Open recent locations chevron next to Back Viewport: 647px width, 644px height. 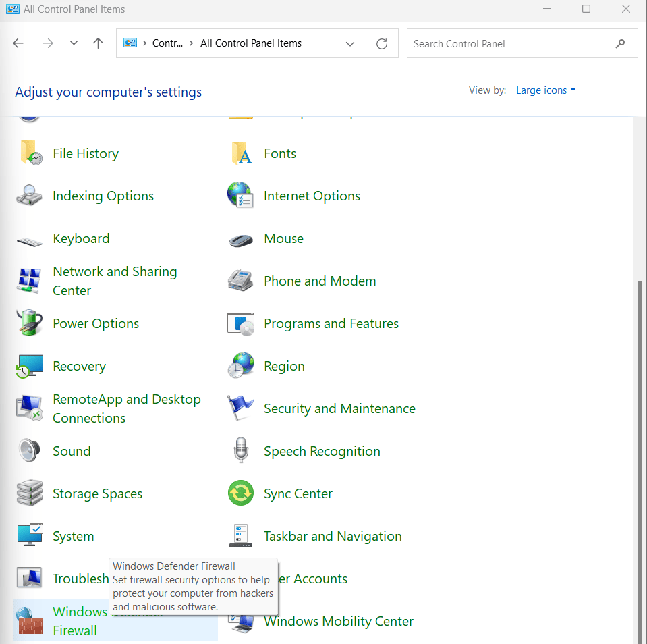click(x=74, y=43)
